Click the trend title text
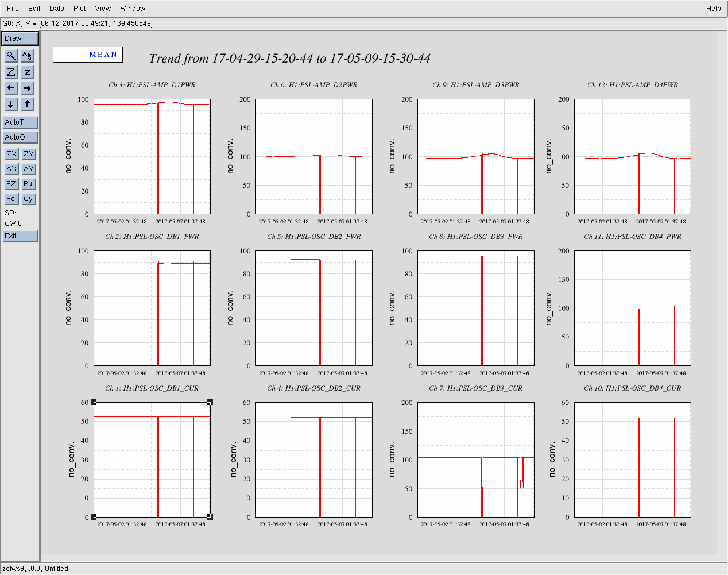The width and height of the screenshot is (728, 575). pos(289,58)
